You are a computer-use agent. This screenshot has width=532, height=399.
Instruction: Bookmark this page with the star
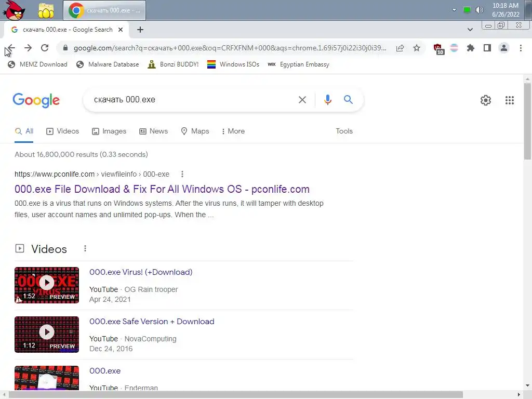click(x=417, y=48)
